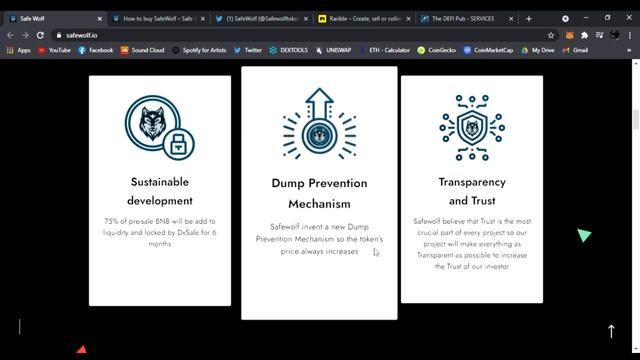Bookmark this page with the star
This screenshot has width=640, height=360.
point(551,36)
